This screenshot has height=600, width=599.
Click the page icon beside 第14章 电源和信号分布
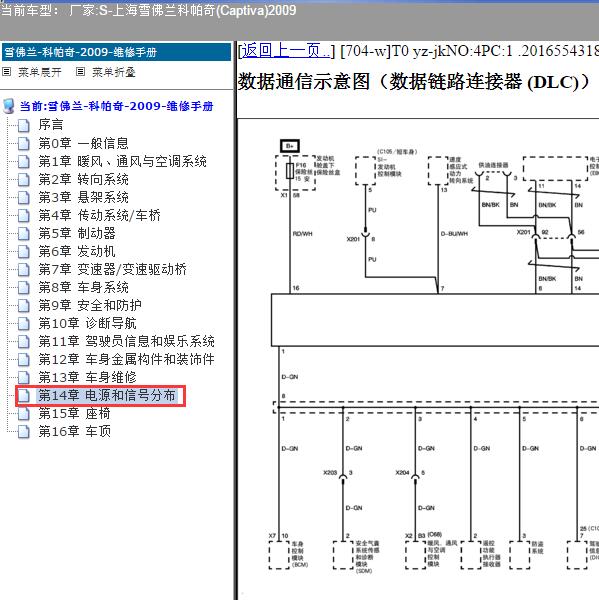tap(24, 396)
